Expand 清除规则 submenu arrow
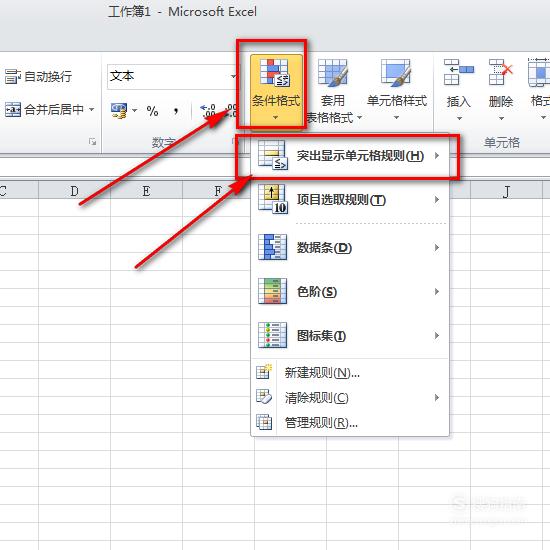 [437, 397]
